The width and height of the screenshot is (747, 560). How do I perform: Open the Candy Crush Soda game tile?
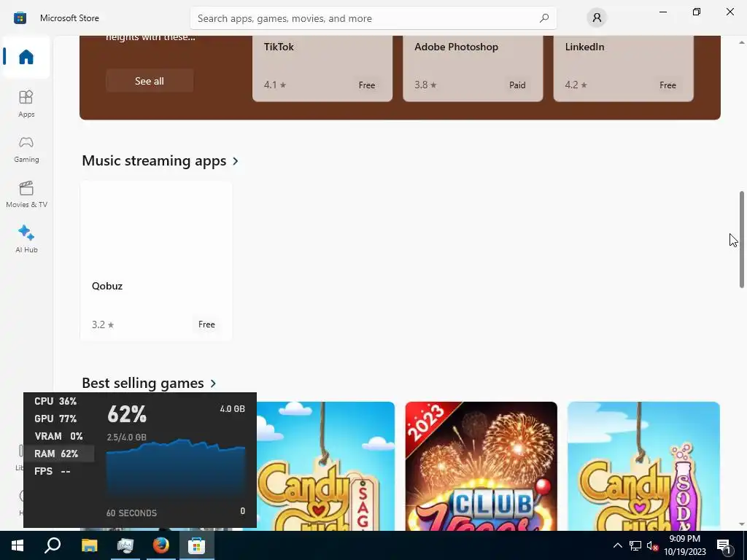coord(643,466)
